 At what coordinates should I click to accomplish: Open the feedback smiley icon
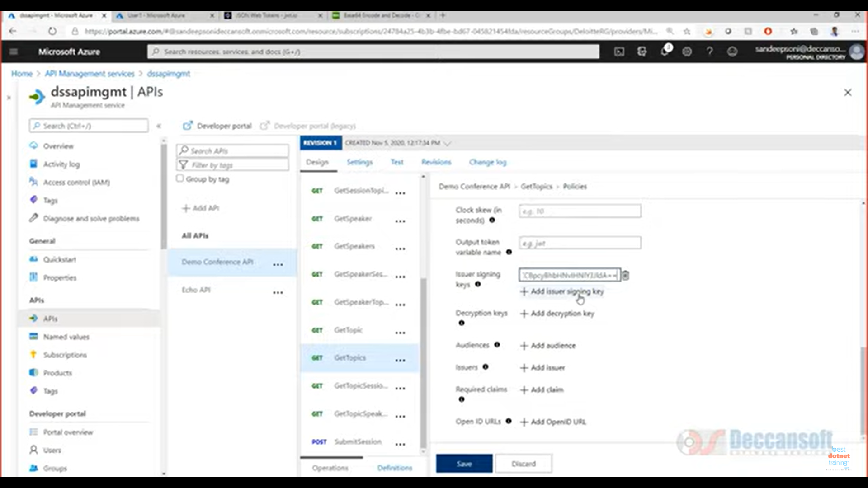click(732, 52)
